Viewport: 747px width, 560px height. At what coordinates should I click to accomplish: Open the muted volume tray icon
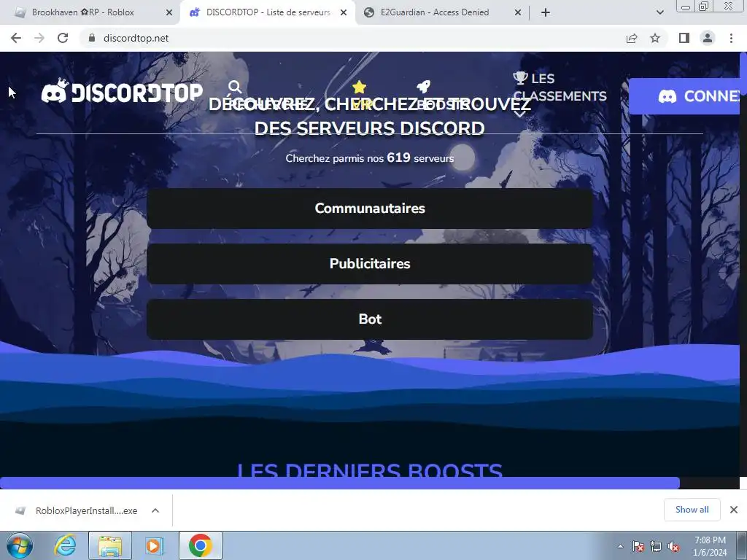(673, 546)
